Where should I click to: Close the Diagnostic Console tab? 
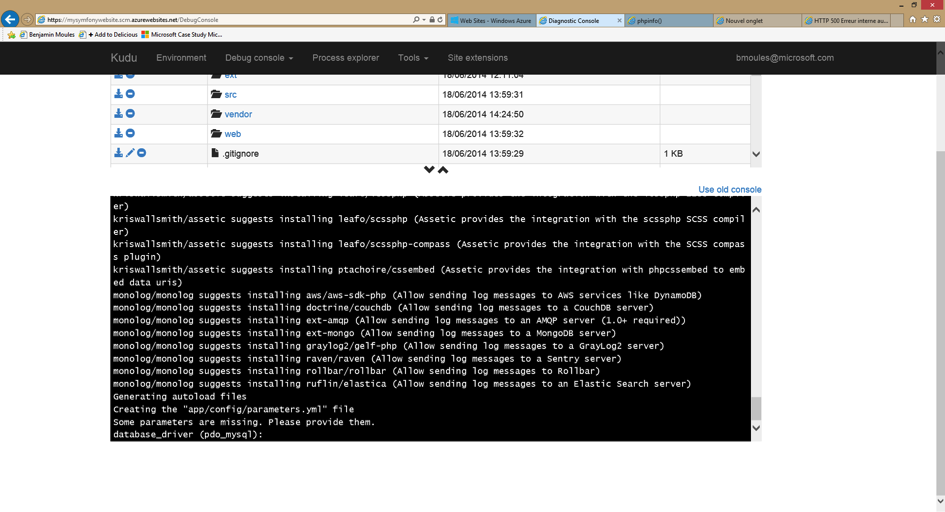(x=619, y=20)
